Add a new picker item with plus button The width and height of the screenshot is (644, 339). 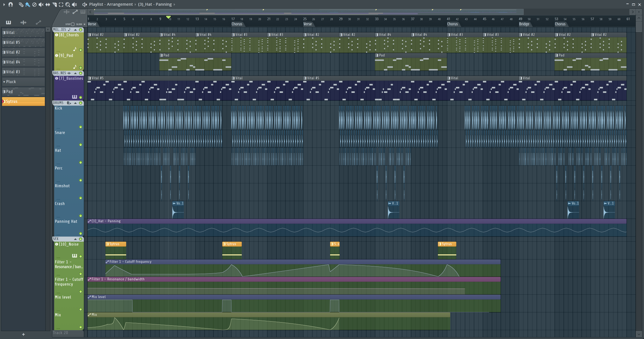23,334
